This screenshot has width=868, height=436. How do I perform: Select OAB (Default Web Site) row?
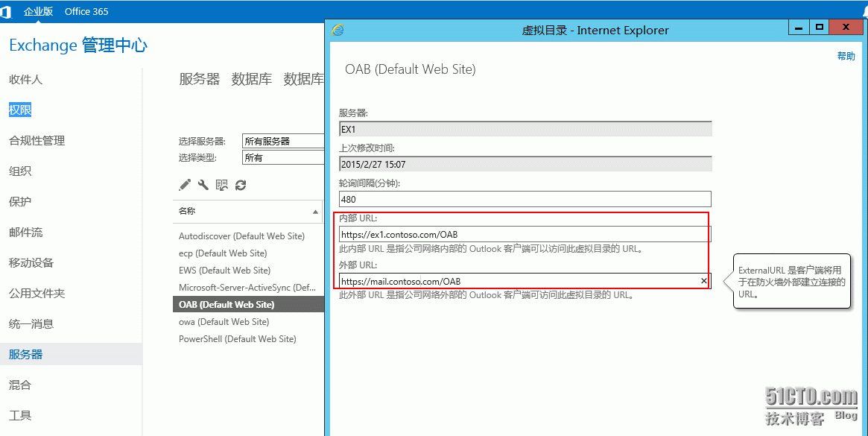point(248,304)
